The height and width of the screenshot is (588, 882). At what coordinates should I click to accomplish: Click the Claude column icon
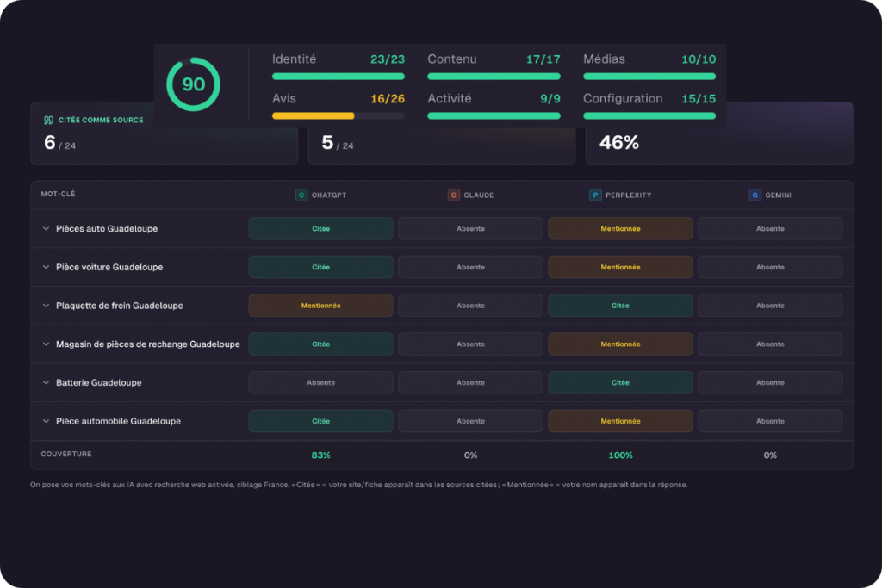click(x=453, y=195)
